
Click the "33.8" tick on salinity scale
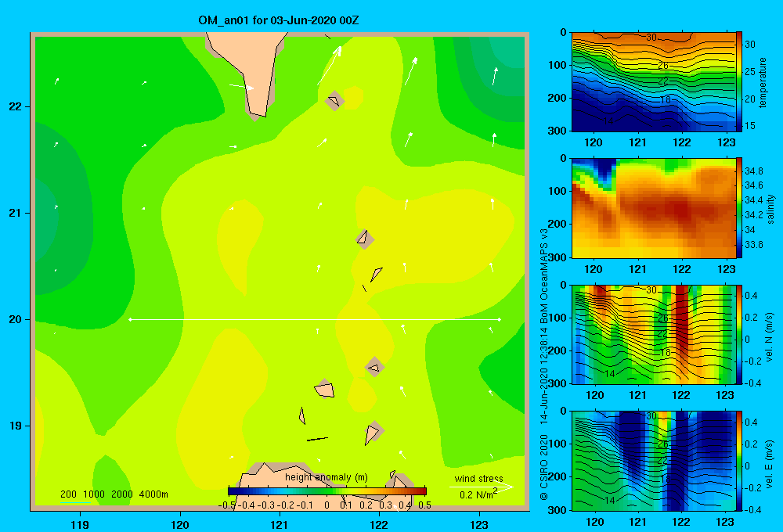click(x=753, y=245)
